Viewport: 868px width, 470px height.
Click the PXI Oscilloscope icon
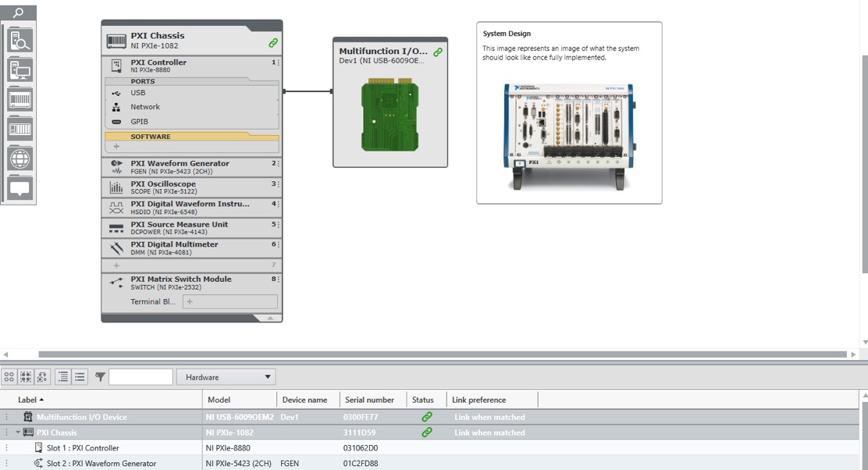pyautogui.click(x=116, y=187)
